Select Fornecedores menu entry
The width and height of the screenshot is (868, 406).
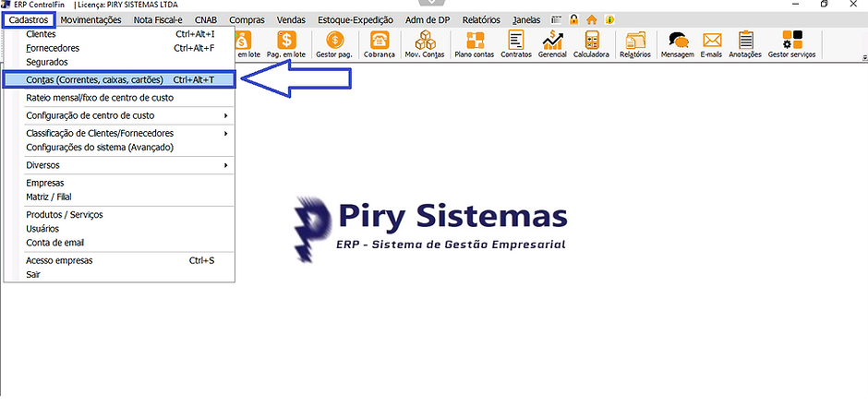pos(119,48)
